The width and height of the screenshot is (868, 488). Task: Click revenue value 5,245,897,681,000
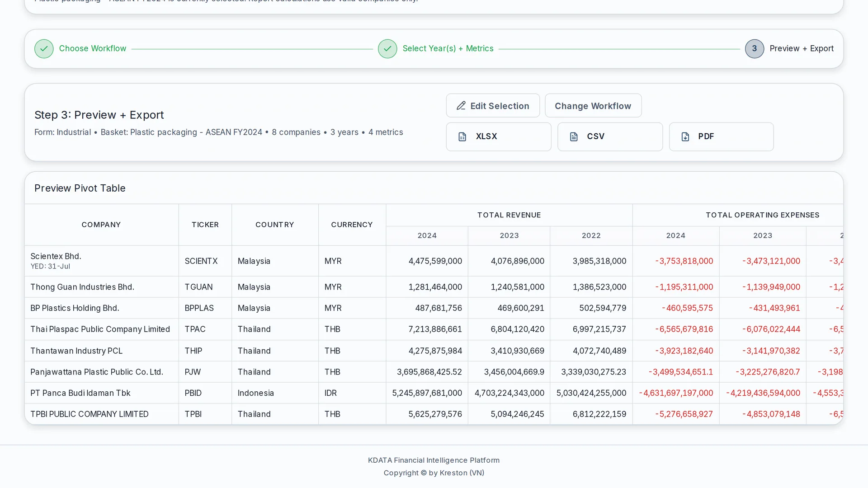(427, 393)
